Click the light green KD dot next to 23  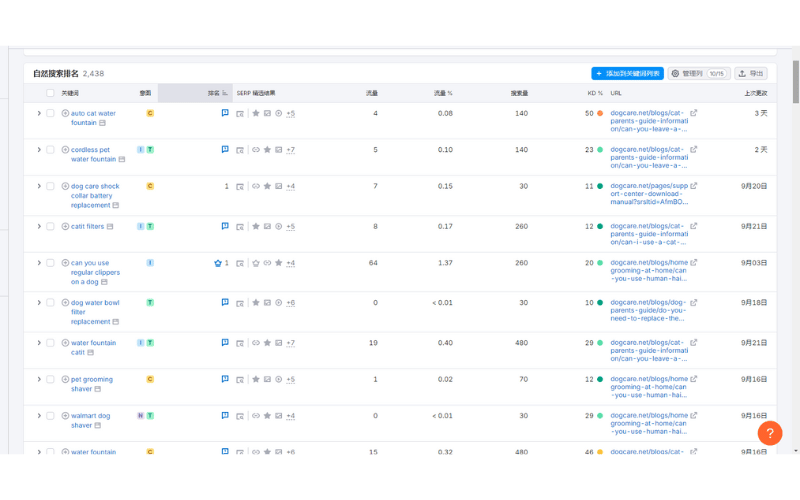(x=600, y=149)
